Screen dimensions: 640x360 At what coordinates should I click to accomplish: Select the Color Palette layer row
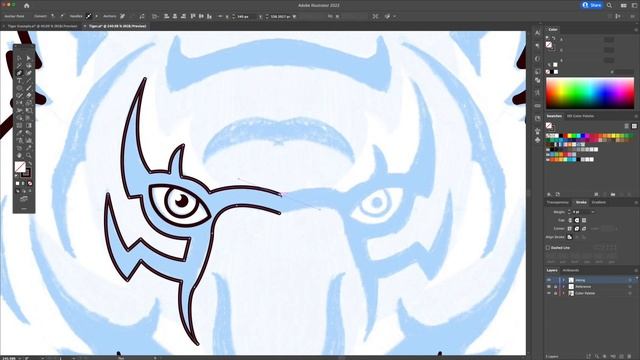pyautogui.click(x=591, y=293)
